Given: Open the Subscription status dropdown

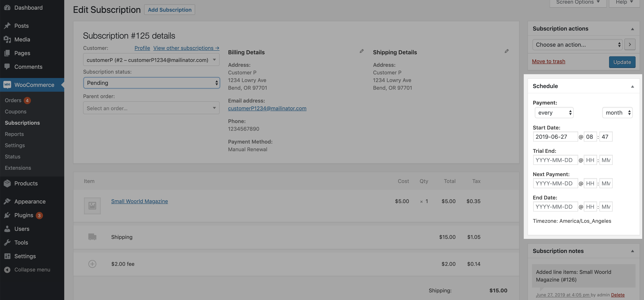Looking at the screenshot, I should point(151,83).
